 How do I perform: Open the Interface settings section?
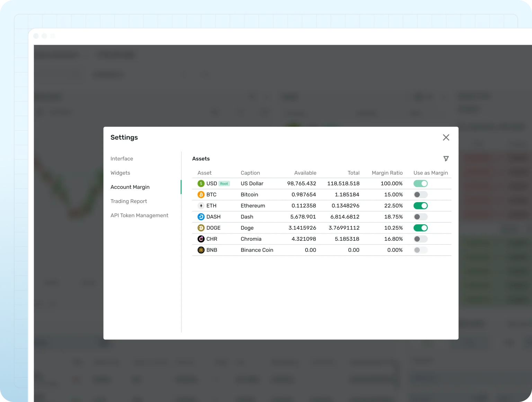click(x=122, y=158)
